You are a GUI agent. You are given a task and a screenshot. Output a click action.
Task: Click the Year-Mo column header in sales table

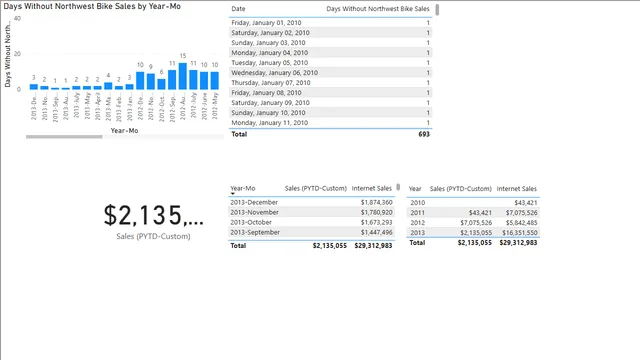coord(242,188)
